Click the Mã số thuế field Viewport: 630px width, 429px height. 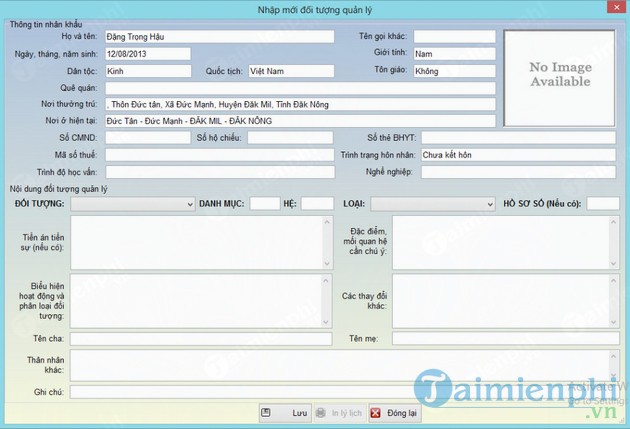pyautogui.click(x=219, y=155)
